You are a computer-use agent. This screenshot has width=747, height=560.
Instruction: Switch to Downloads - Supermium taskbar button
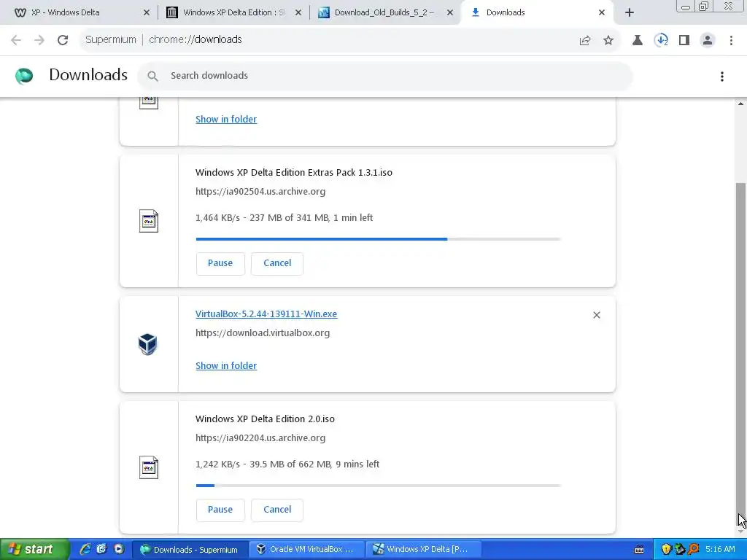(x=190, y=550)
